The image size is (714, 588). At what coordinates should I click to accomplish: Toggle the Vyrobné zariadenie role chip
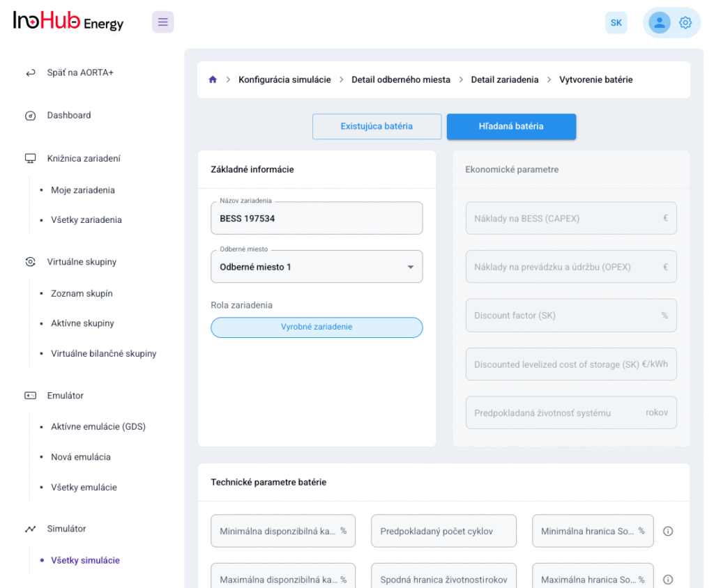pyautogui.click(x=317, y=327)
